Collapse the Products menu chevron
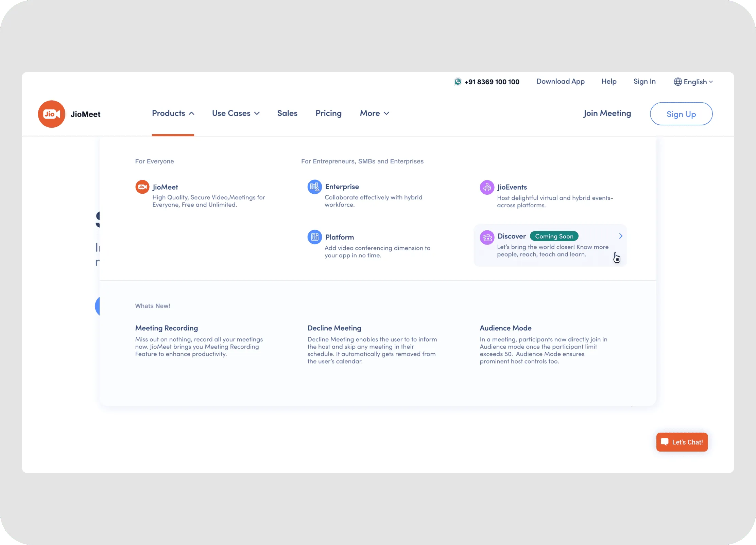Viewport: 756px width, 545px height. [x=191, y=113]
